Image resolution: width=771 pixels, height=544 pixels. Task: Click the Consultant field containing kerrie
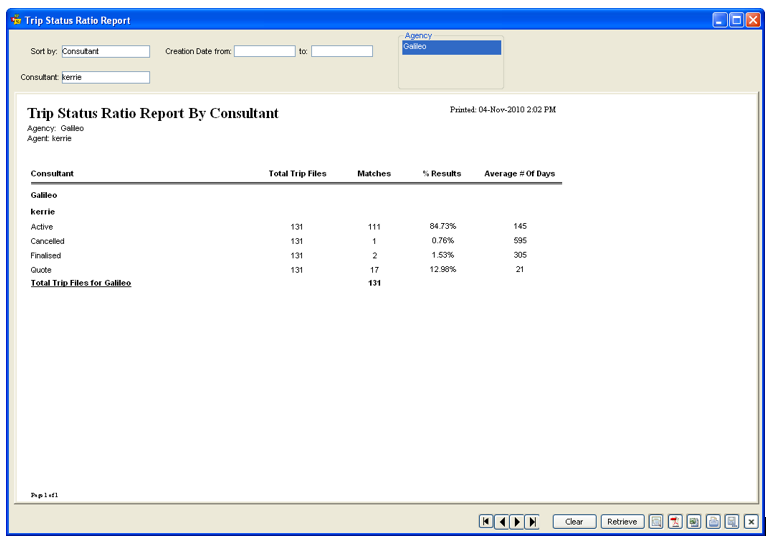(x=106, y=77)
